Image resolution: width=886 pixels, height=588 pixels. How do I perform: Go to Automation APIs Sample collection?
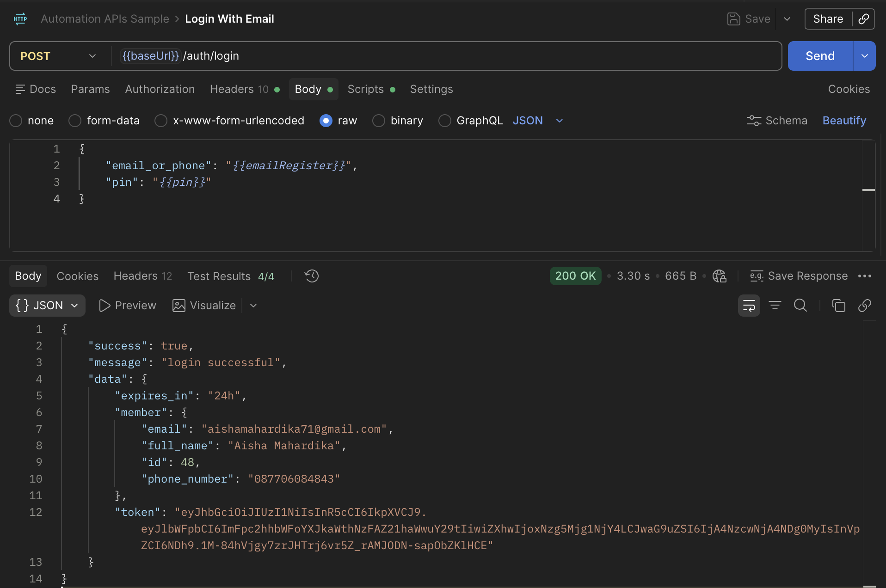point(105,19)
